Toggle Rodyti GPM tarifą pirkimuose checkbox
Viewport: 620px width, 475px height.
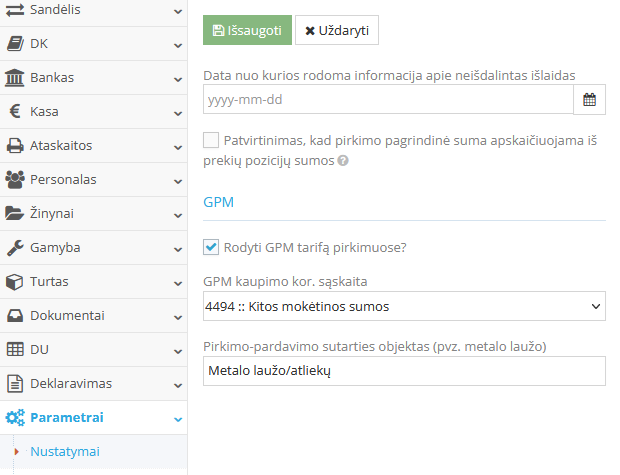[211, 247]
